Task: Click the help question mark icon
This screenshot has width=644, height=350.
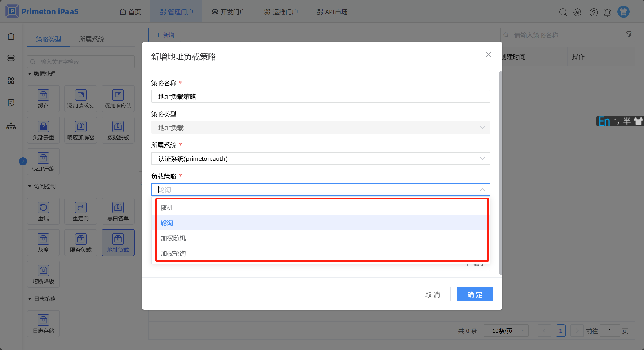Action: pyautogui.click(x=593, y=12)
